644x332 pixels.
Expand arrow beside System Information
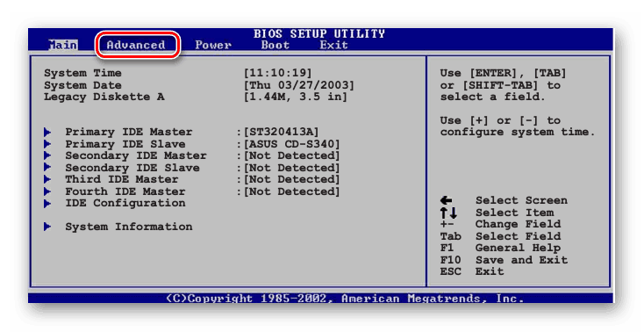coord(47,227)
